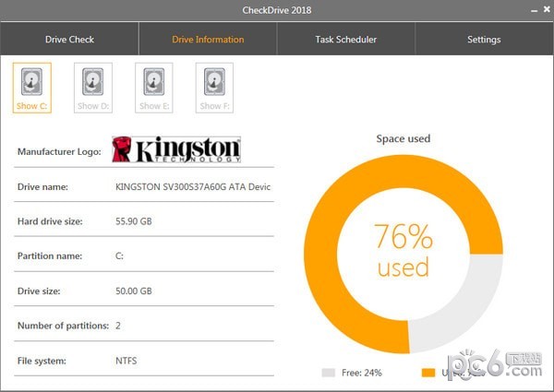
Task: Click the Kingston manufacturer logo
Action: coord(175,149)
